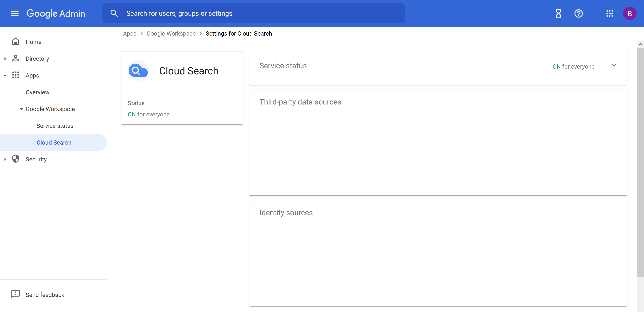Open Google Workspace breadcrumb link
Screen dimensions: 644x312
point(171,34)
